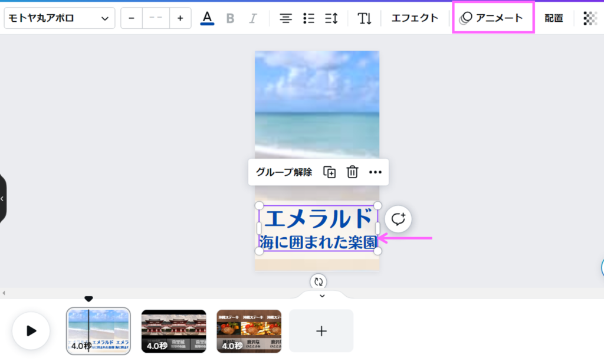The height and width of the screenshot is (364, 604).
Task: Open the transparency checkerboard control
Action: tap(590, 18)
